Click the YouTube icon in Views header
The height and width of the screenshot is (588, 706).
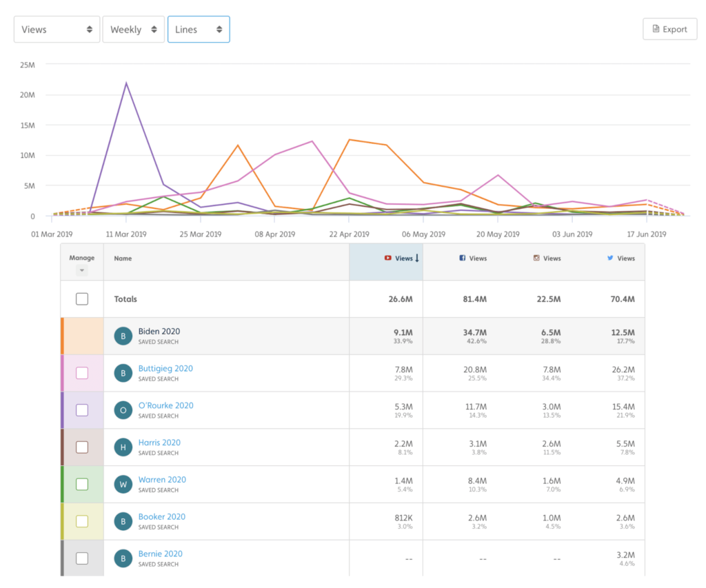387,258
